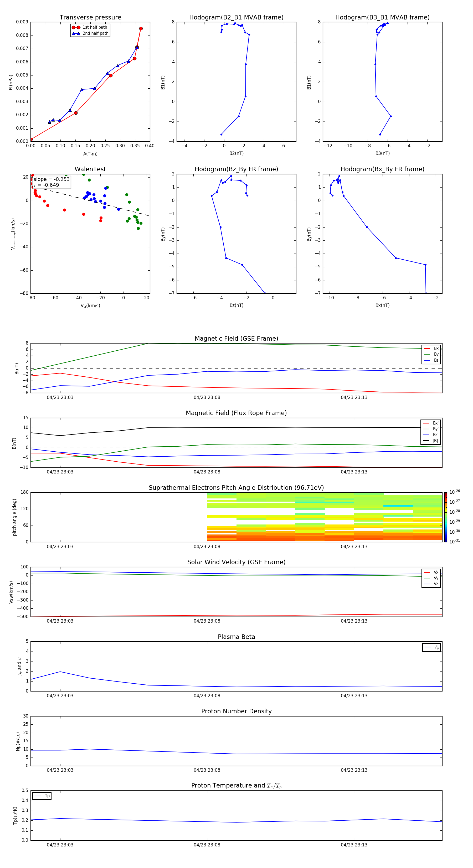
Task: Click the 'r = -0.649' annotation text
Action: pyautogui.click(x=47, y=185)
